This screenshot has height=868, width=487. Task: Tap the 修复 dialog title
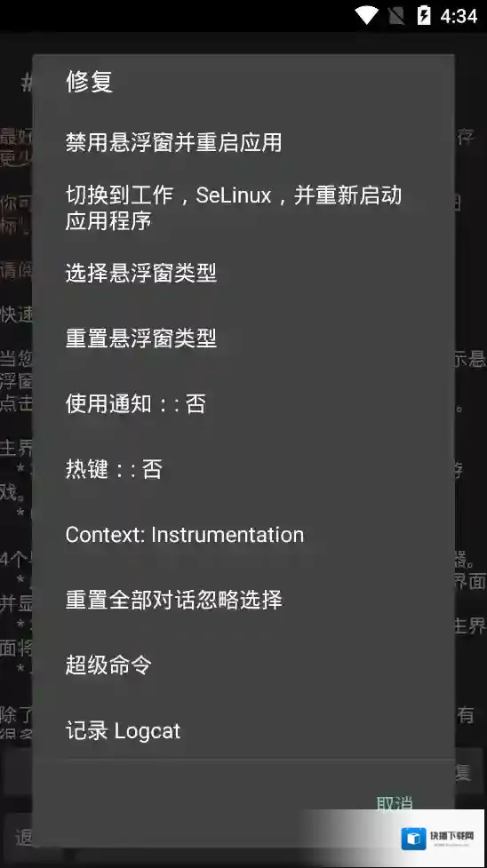pos(89,82)
